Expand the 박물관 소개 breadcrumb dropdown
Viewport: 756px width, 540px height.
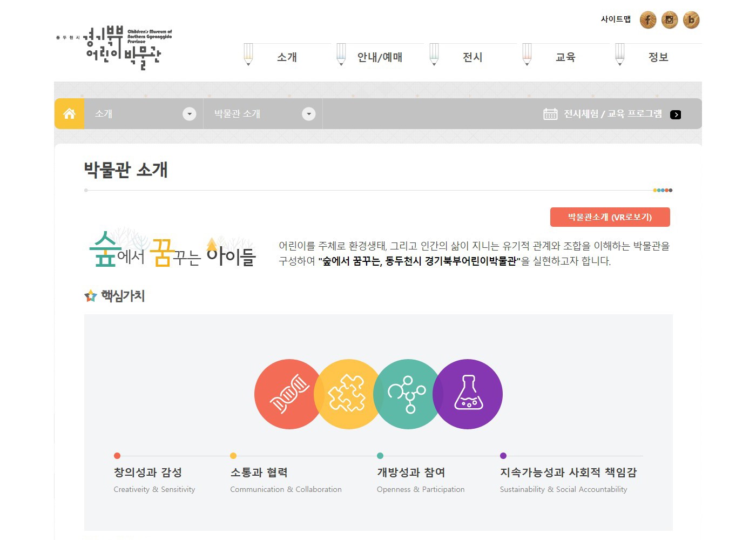308,114
